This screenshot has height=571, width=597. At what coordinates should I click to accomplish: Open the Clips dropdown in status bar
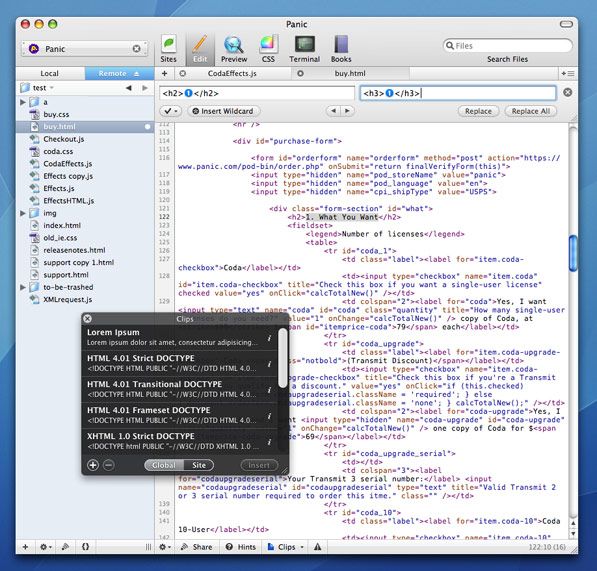286,547
